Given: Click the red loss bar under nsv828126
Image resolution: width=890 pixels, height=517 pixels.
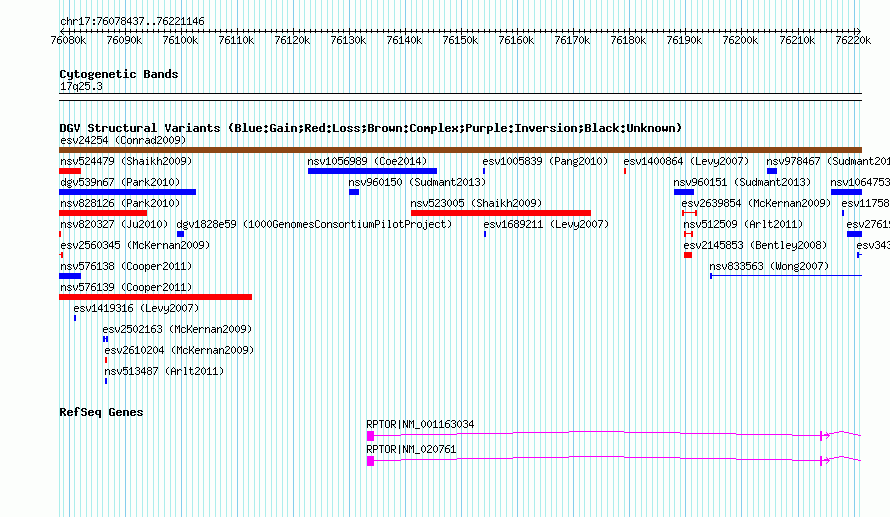Looking at the screenshot, I should [x=103, y=213].
